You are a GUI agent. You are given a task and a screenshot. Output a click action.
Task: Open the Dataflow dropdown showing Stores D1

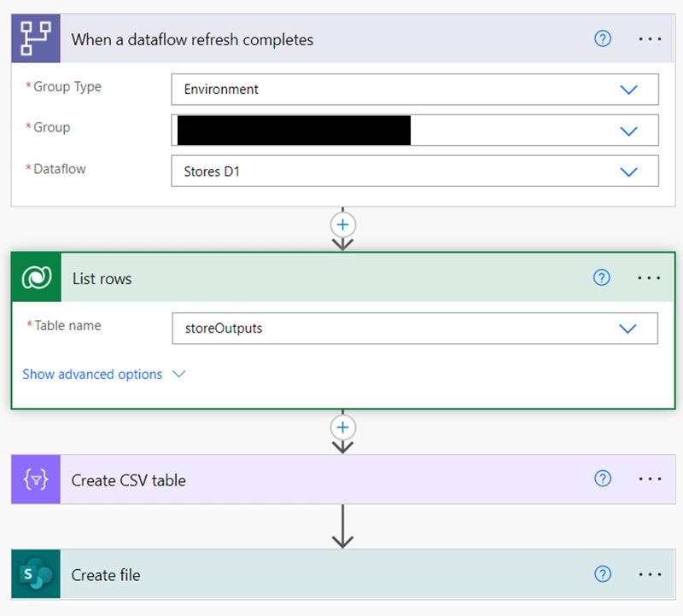coord(629,171)
